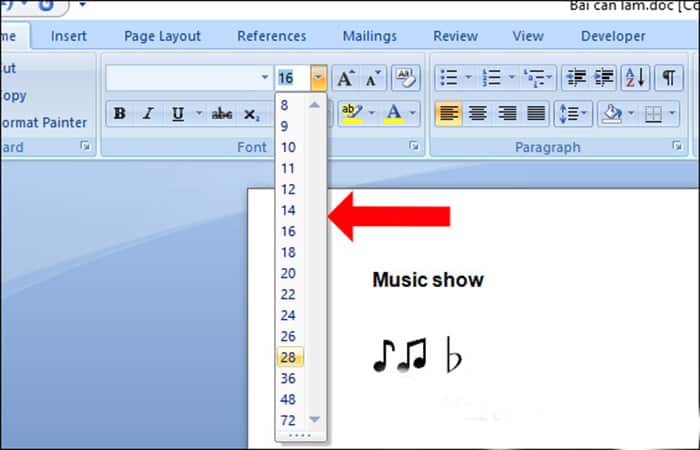
Task: Apply the font color button
Action: coord(394,114)
